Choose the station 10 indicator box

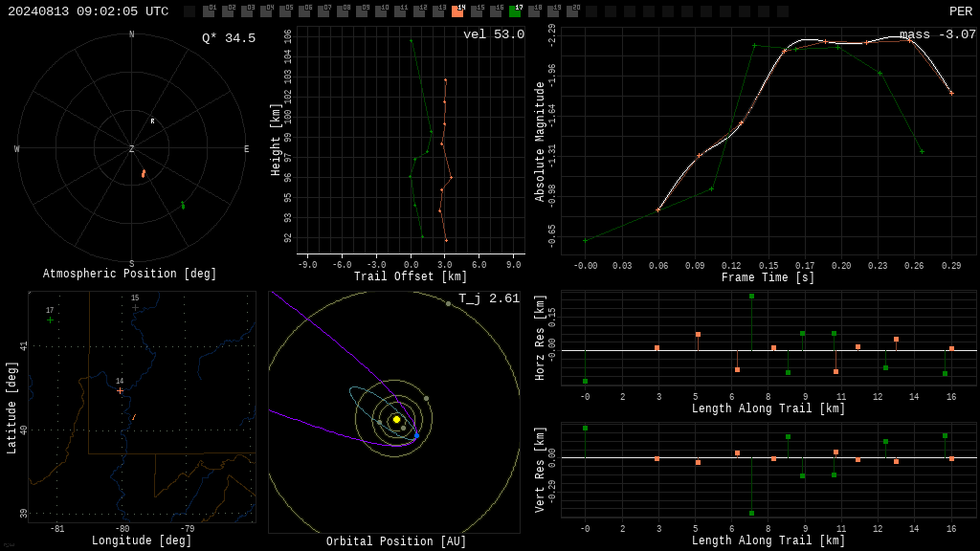pyautogui.click(x=381, y=11)
